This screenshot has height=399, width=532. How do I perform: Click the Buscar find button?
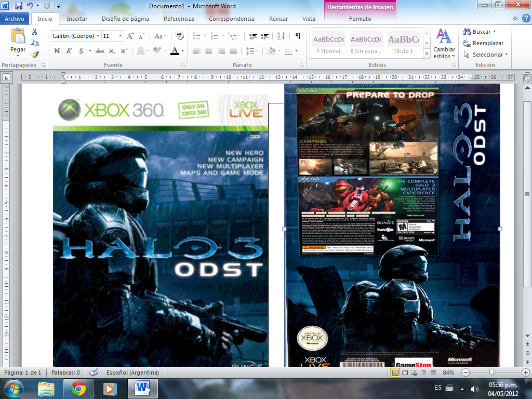pos(479,32)
